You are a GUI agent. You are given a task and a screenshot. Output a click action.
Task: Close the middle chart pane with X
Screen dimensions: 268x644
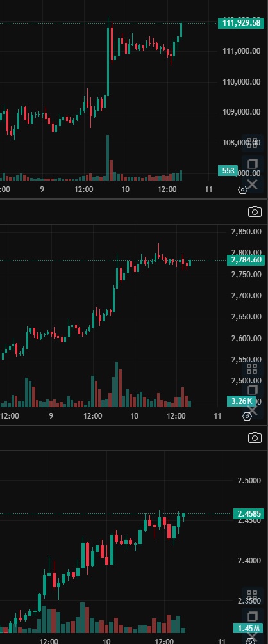pos(251,410)
